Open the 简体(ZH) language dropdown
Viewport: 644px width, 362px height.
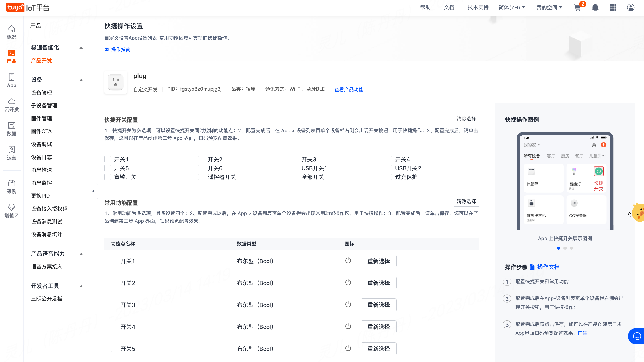coord(511,7)
